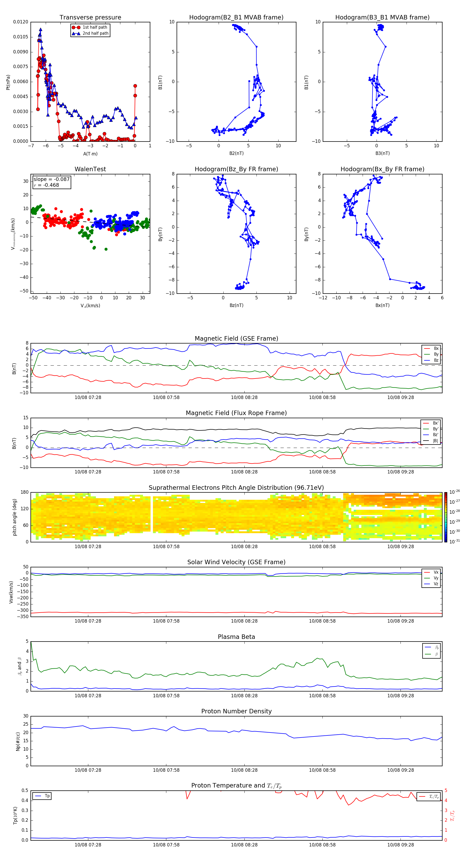473x868 pixels.
Task: Click the "Proton Temperature and Te/Tp" title
Action: [236, 785]
